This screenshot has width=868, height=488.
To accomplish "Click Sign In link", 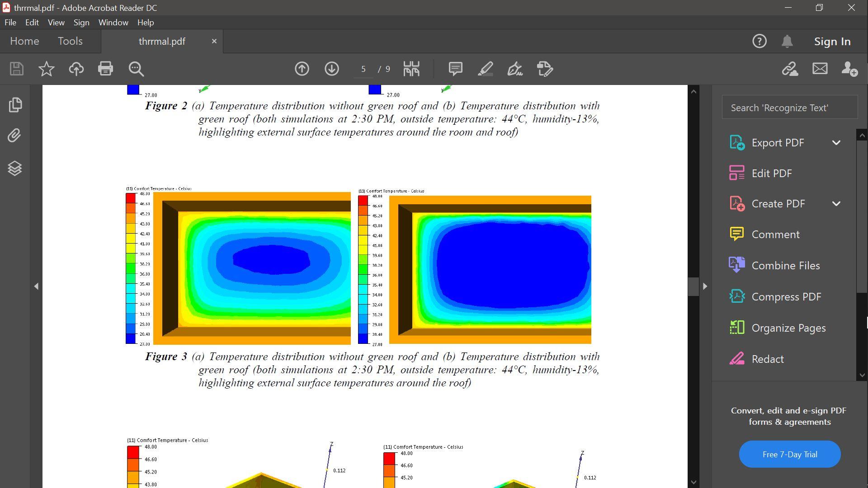I will coord(832,41).
